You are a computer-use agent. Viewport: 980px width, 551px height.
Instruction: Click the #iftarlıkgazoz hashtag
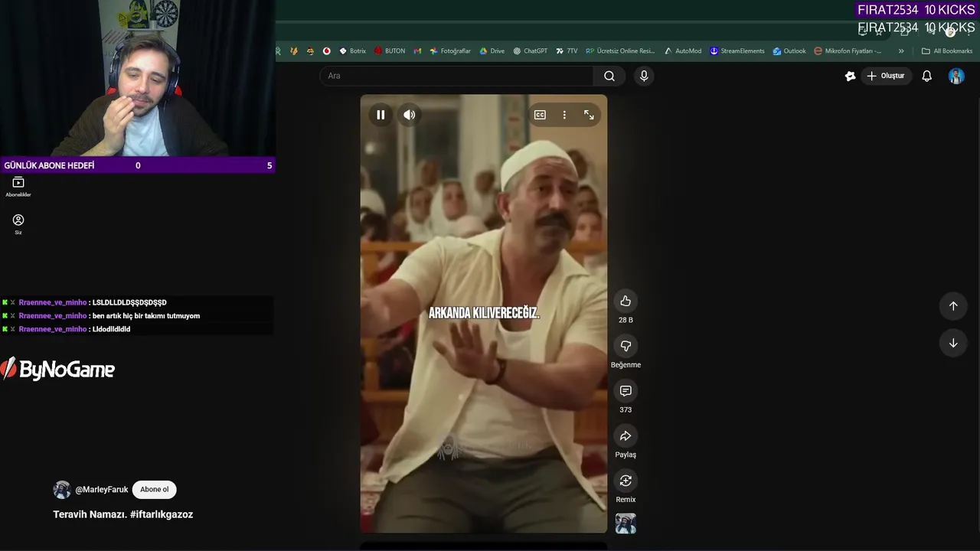pos(162,514)
